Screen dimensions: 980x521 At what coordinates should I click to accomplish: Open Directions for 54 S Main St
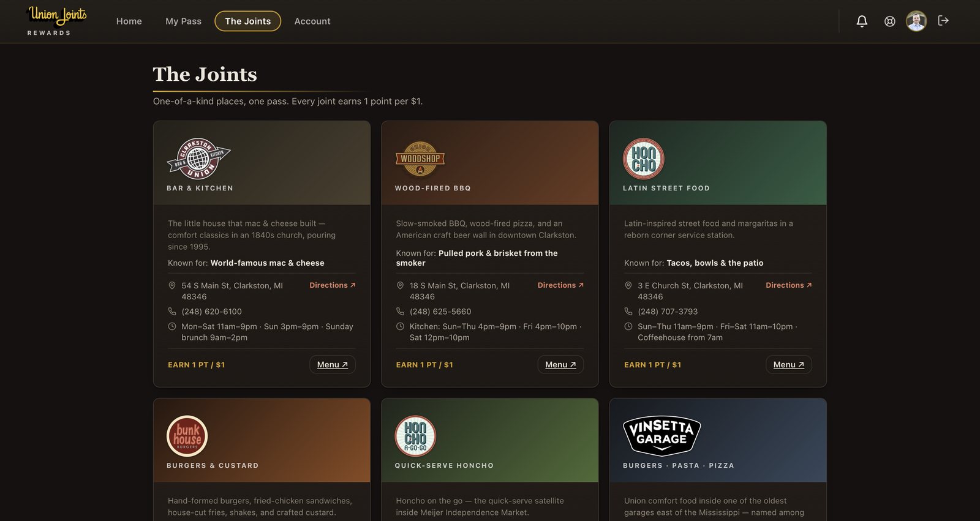tap(333, 285)
